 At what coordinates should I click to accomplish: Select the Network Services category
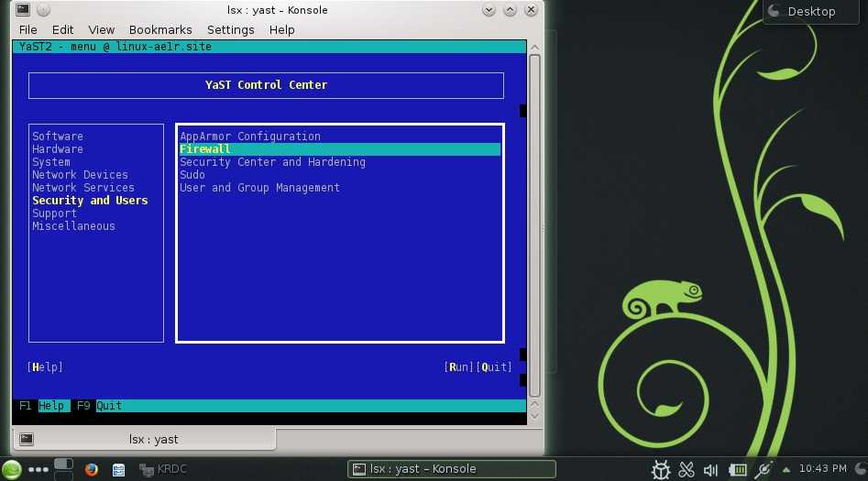tap(83, 188)
